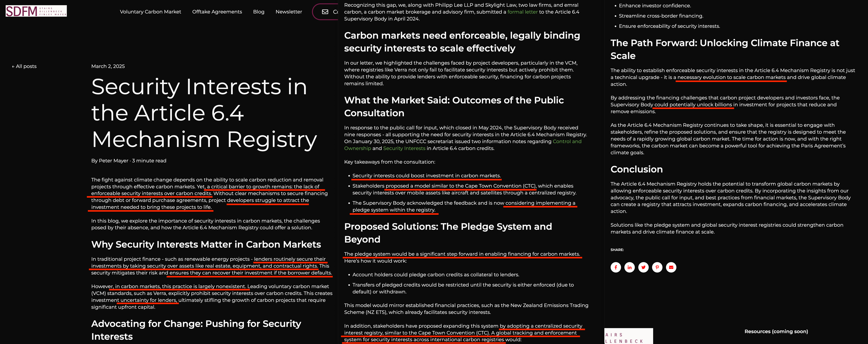Open the Newsletter nav item

(x=288, y=12)
